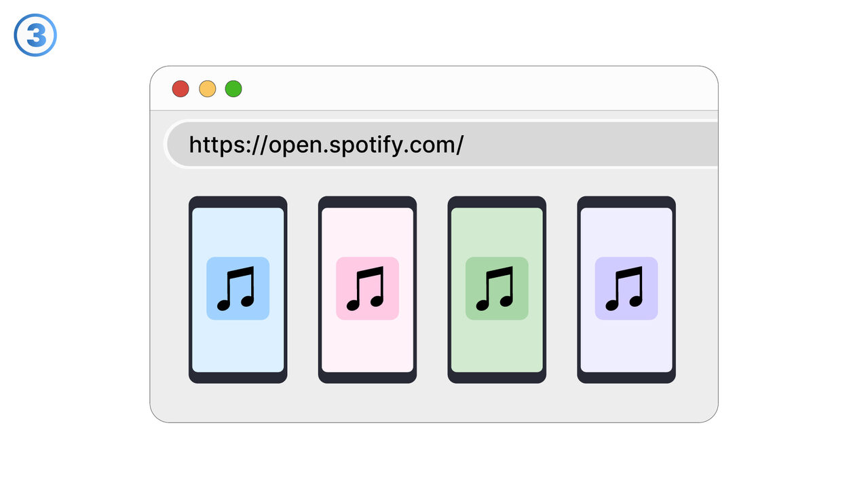
Task: Open the purple music note app icon
Action: coord(626,289)
